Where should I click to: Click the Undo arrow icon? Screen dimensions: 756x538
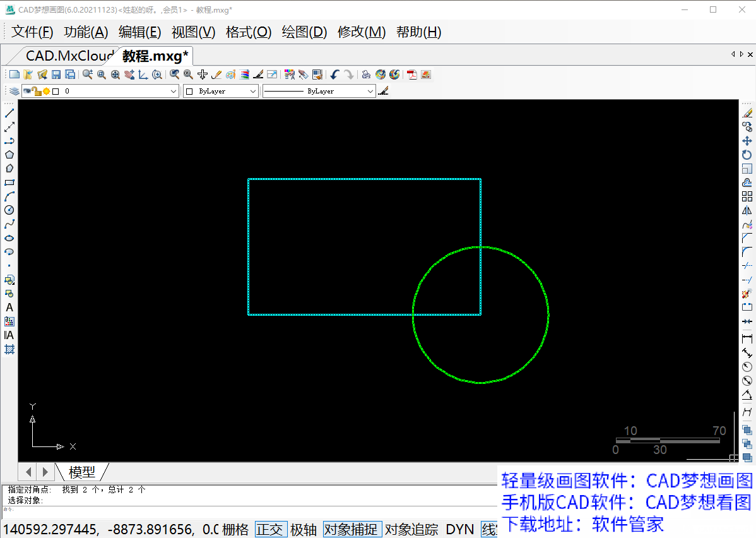coord(334,75)
